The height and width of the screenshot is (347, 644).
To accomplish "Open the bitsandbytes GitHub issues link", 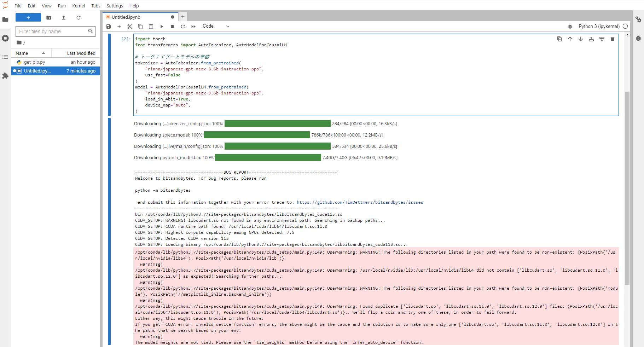I will (360, 202).
